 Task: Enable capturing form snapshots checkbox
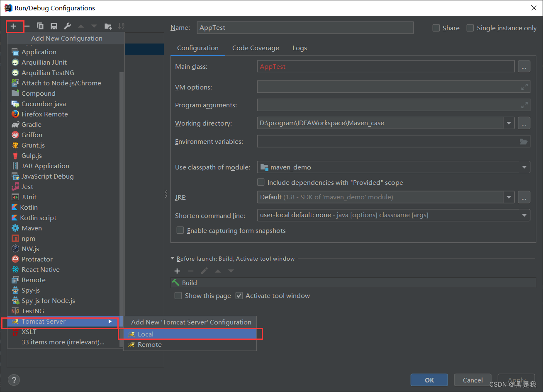[180, 230]
